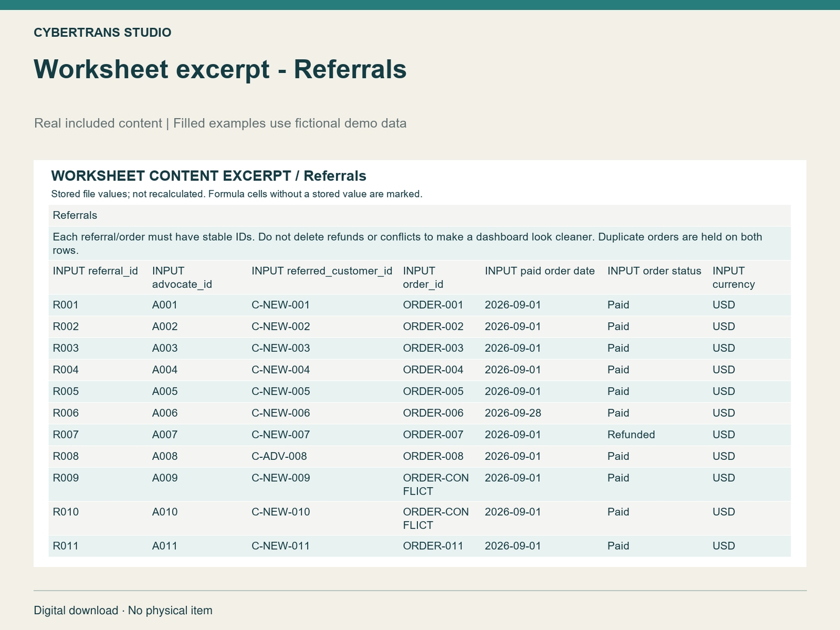Image resolution: width=840 pixels, height=630 pixels.
Task: Click the 'INPUT order status' column header
Action: pyautogui.click(x=654, y=271)
